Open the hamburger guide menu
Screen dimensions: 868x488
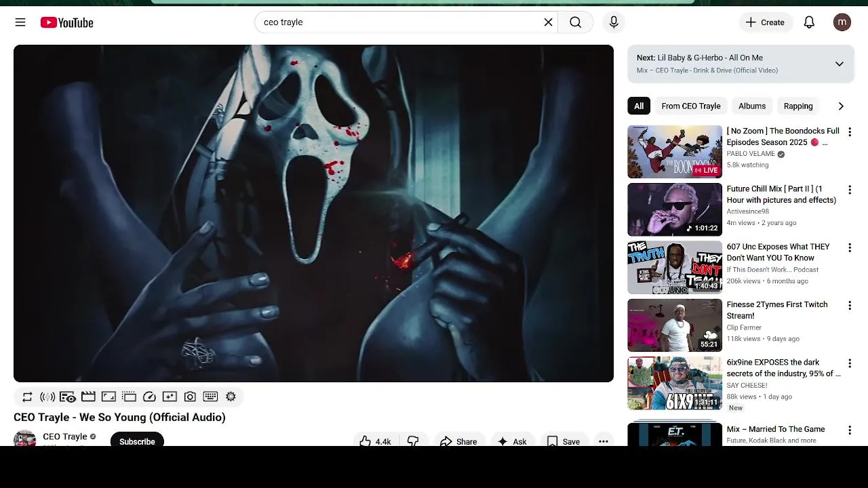[20, 22]
